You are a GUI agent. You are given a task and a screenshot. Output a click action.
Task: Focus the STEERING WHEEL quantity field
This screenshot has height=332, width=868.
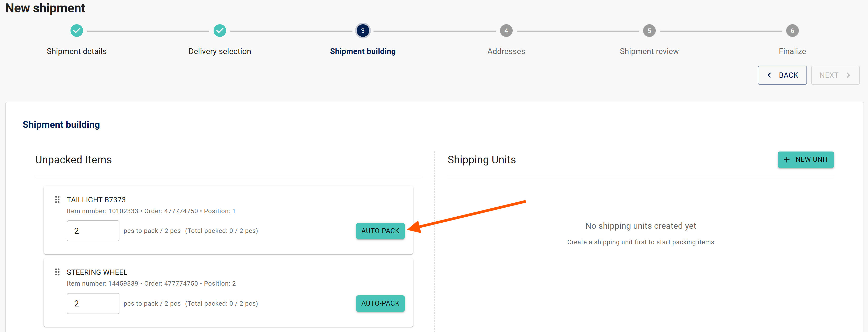[93, 303]
